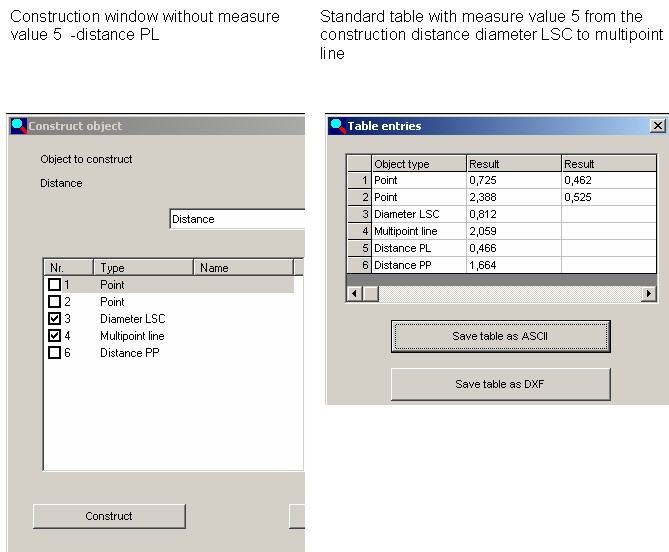
Task: Click the Construct button
Action: point(109,516)
